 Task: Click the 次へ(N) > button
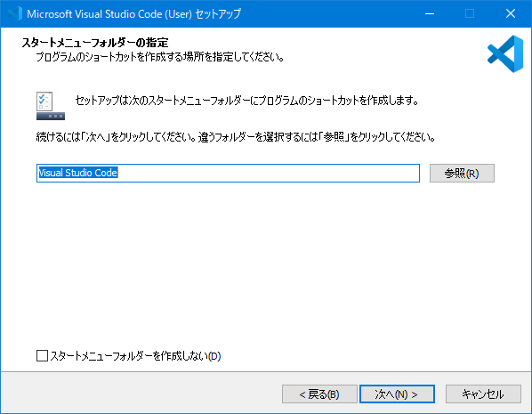[397, 394]
